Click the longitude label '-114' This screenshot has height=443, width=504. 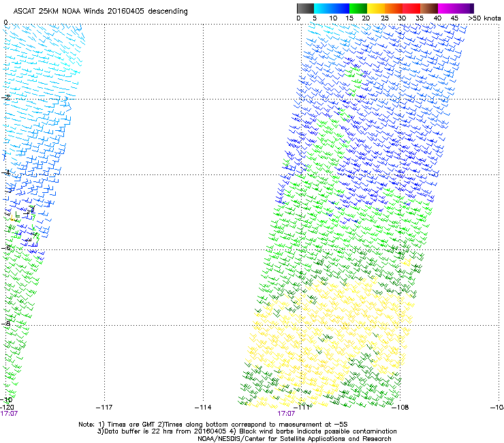coord(203,408)
